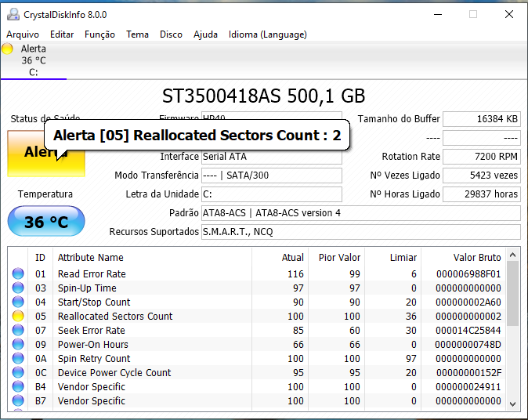This screenshot has width=528, height=420.
Task: Click the blue status icon for Device Power Cycle Count
Action: click(18, 372)
